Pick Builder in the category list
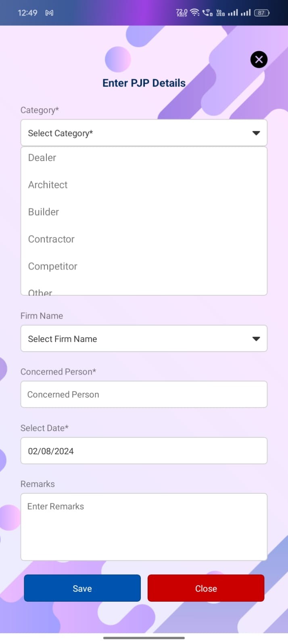Image resolution: width=288 pixels, height=644 pixels. coord(44,212)
